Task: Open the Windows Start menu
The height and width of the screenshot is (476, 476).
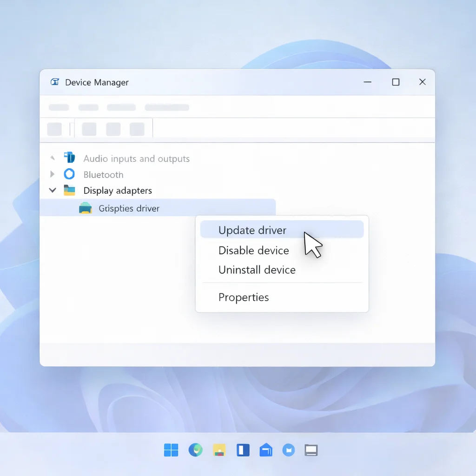Action: click(x=171, y=450)
